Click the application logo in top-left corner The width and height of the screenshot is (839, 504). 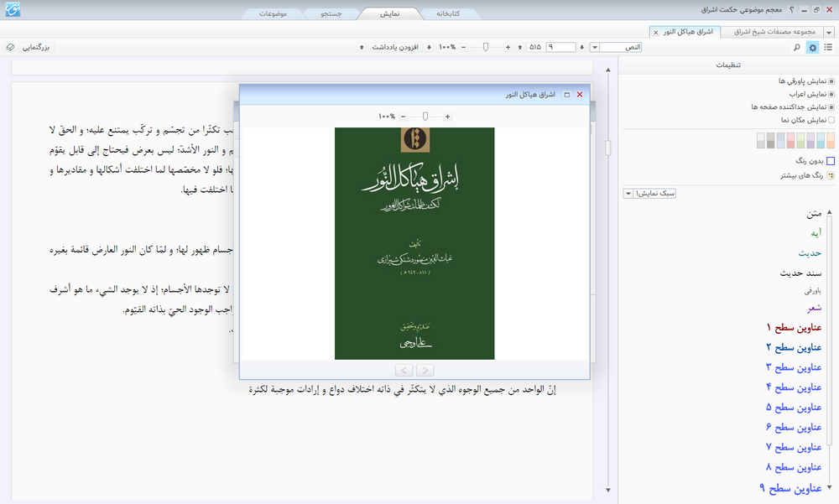(13, 9)
